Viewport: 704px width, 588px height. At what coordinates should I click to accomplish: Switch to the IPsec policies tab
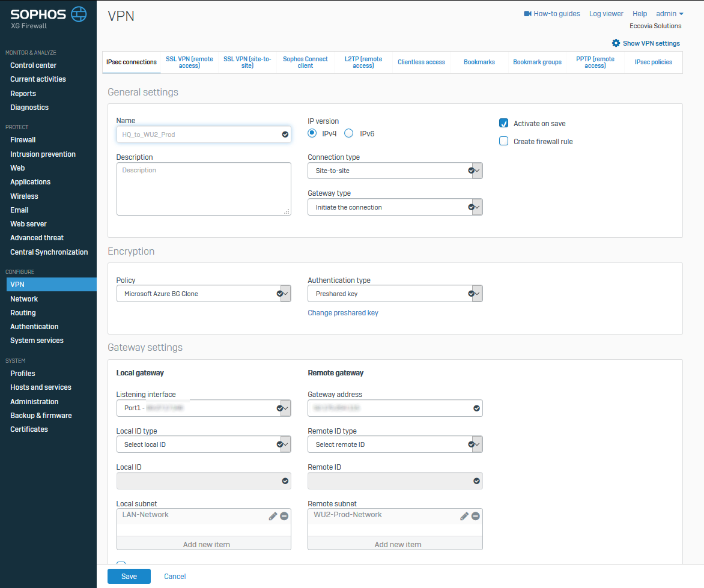click(x=653, y=62)
